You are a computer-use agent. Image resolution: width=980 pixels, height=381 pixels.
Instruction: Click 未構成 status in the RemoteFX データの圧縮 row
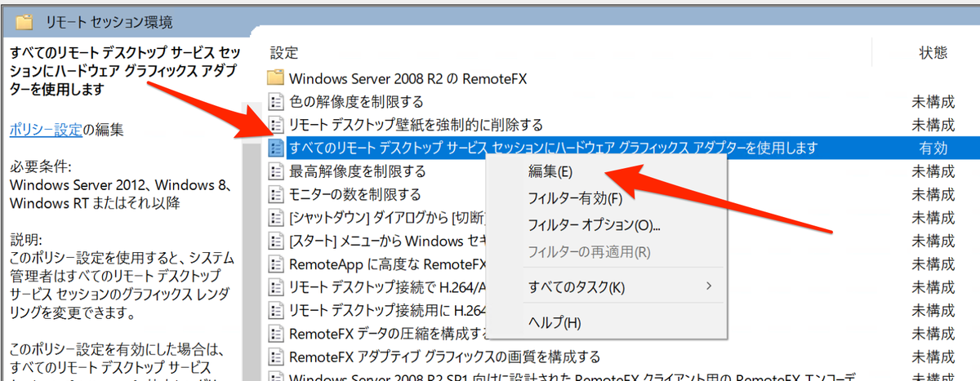pos(933,334)
